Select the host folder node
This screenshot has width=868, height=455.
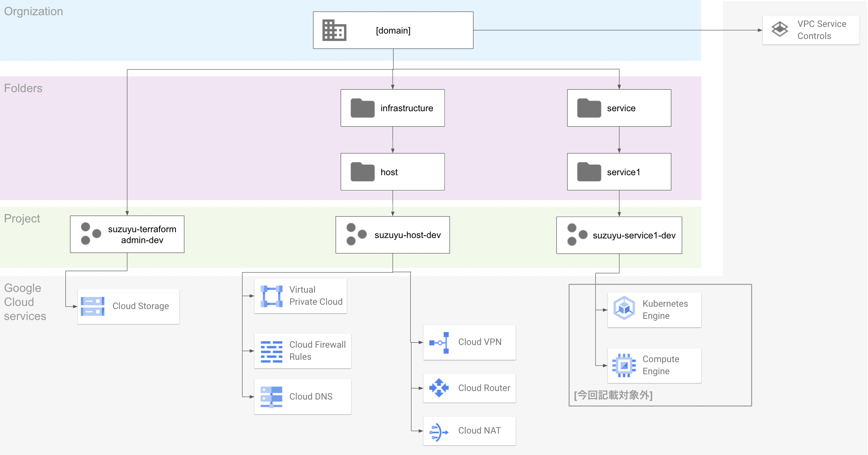point(392,172)
